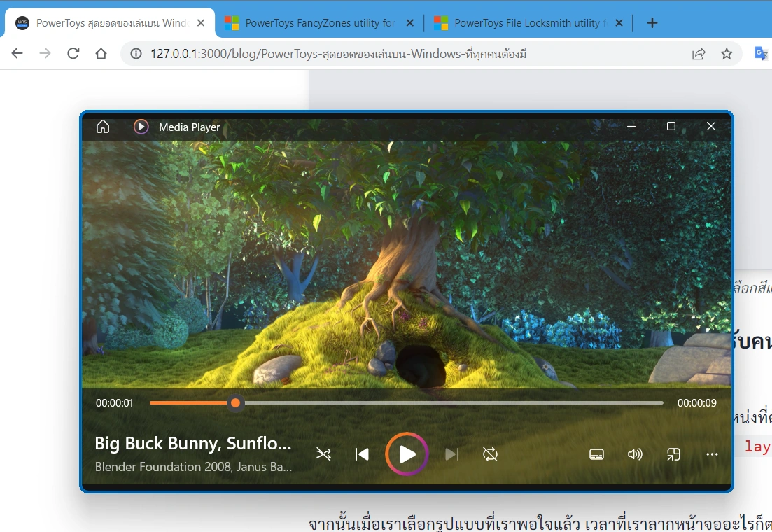Screen dimensions: 772x532
Task: Toggle repeat mode
Action: pos(491,454)
